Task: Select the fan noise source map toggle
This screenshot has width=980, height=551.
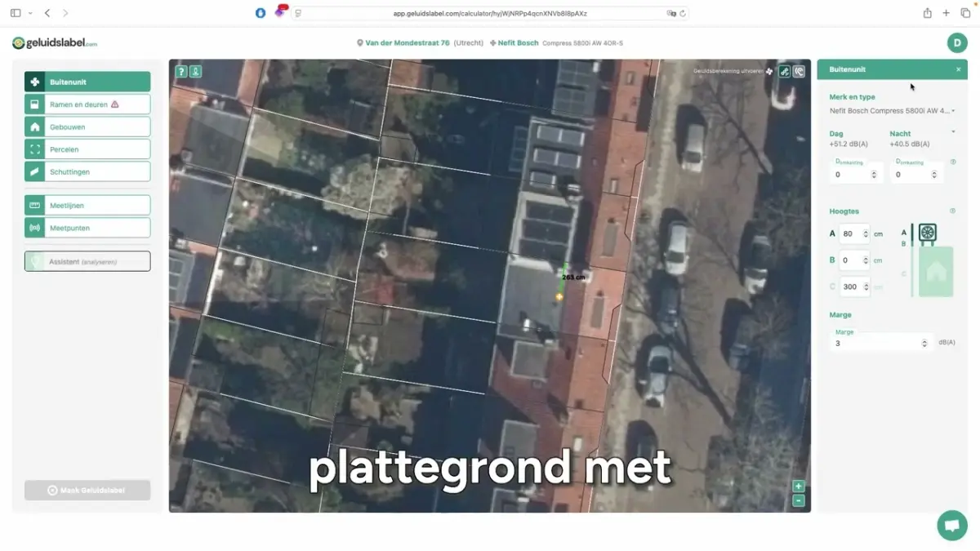Action: point(784,72)
